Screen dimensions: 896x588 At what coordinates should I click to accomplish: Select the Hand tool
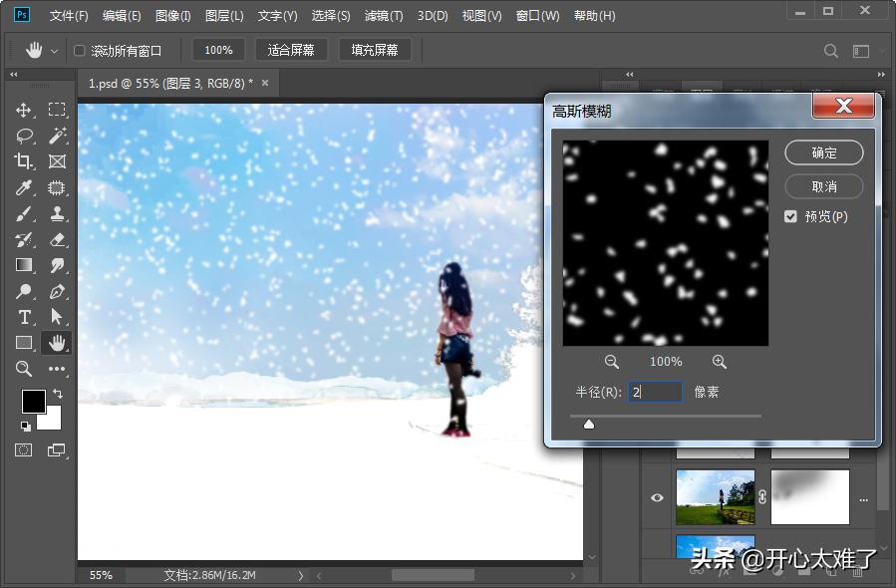[57, 343]
